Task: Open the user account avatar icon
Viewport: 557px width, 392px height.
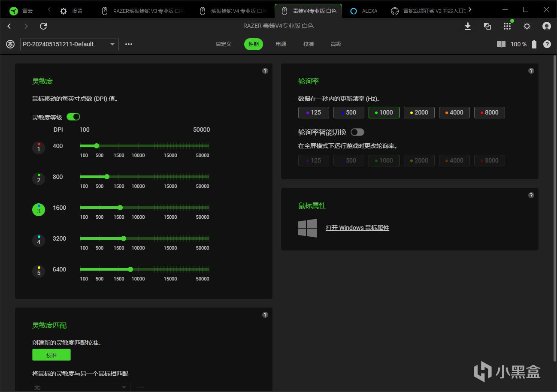Action: (x=547, y=26)
